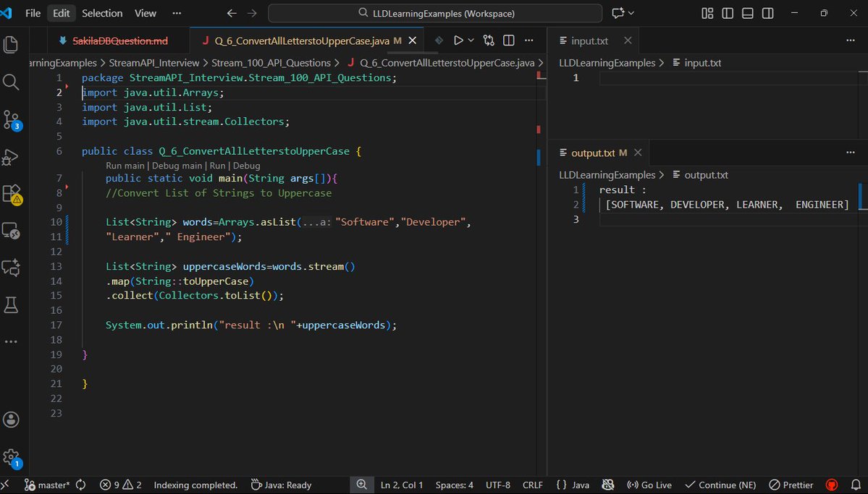Open Search view in the activity bar
This screenshot has width=868, height=494.
[12, 82]
